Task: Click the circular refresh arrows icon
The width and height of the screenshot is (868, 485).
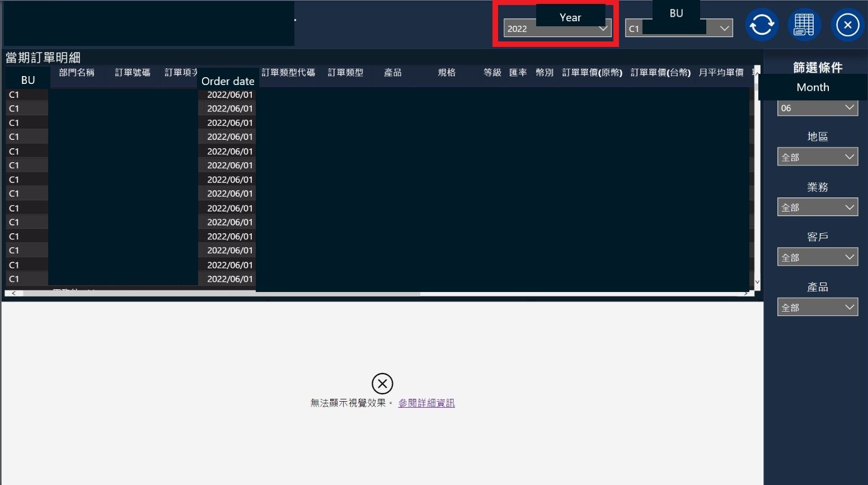Action: tap(762, 25)
